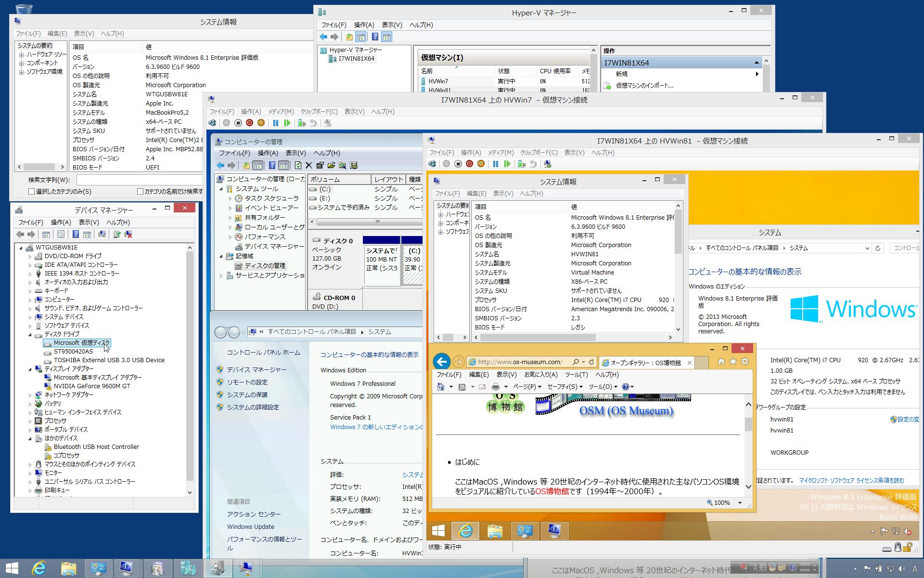Click デバイス マネージャー link in Windows 7 control panel
Image resolution: width=924 pixels, height=578 pixels.
coord(257,370)
